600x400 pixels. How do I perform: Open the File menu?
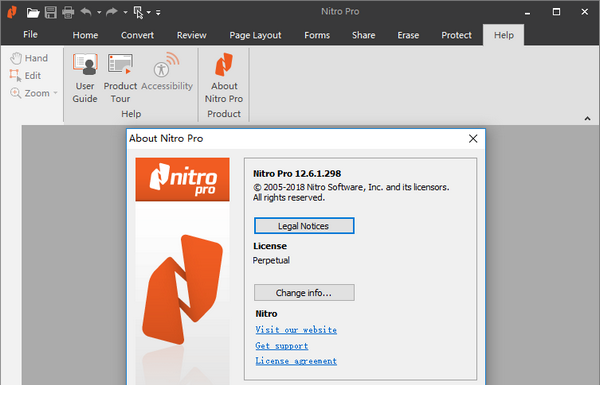tap(30, 35)
